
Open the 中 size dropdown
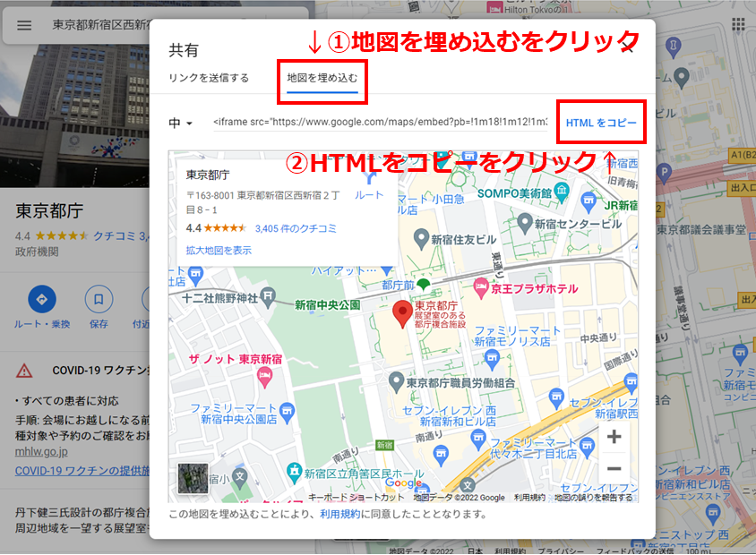(x=182, y=123)
